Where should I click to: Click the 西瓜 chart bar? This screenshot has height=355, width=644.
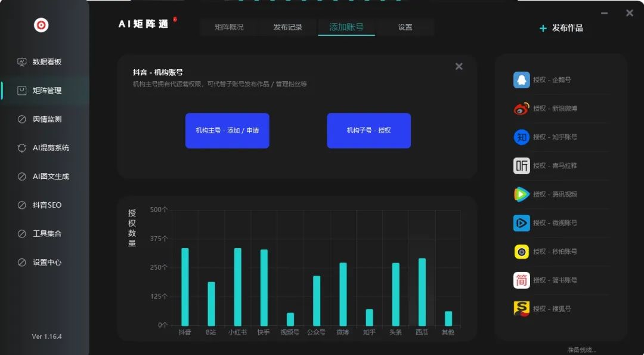tap(422, 292)
